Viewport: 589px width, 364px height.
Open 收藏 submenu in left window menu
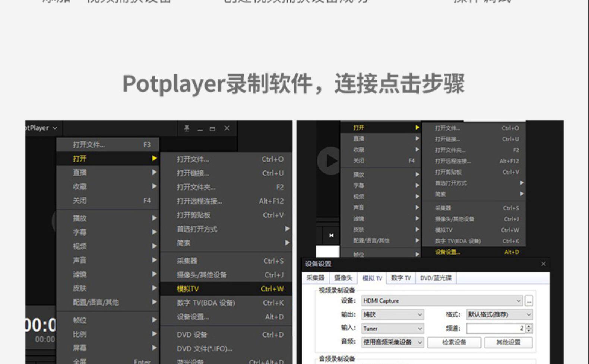pyautogui.click(x=108, y=186)
